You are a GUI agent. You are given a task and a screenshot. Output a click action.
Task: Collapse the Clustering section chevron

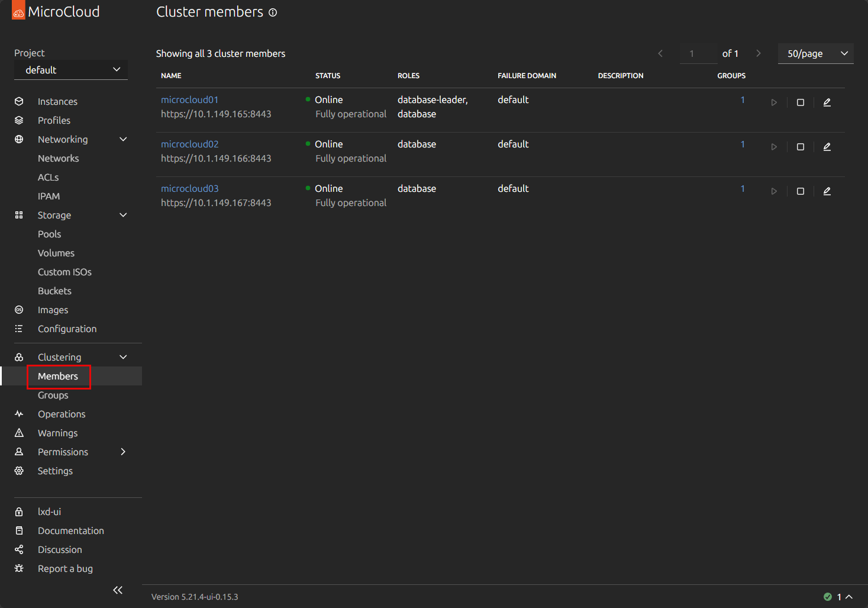click(x=123, y=357)
